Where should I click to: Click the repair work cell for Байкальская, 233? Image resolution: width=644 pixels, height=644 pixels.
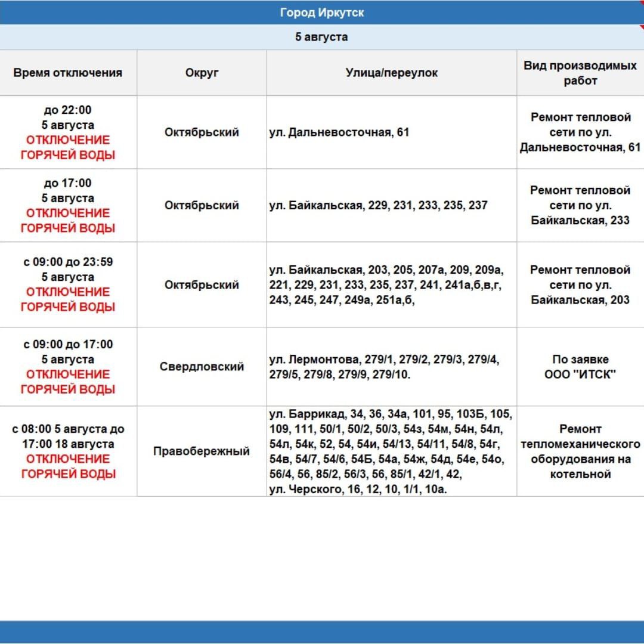click(x=580, y=205)
